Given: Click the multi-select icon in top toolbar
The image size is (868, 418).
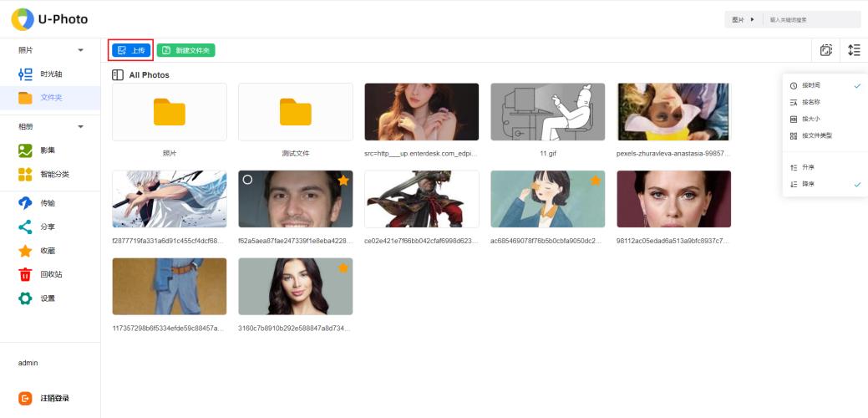Looking at the screenshot, I should (825, 50).
